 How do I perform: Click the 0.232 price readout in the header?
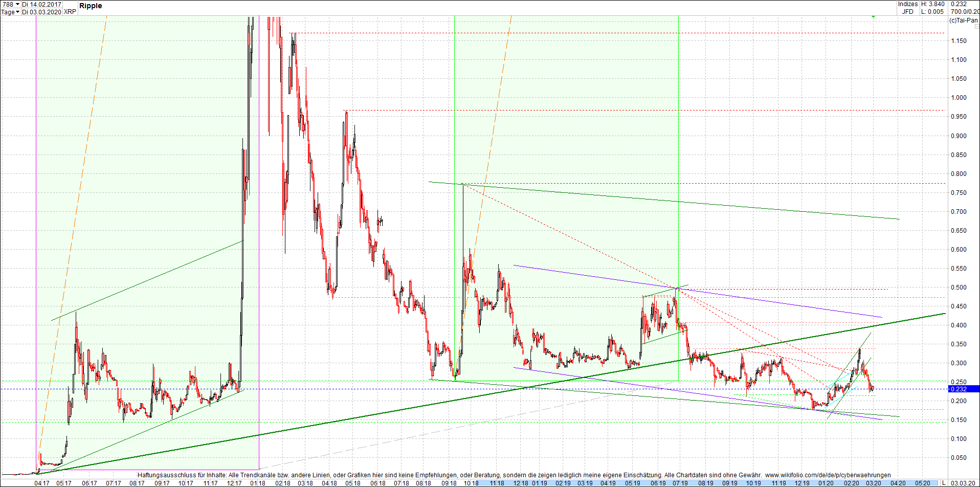click(960, 4)
